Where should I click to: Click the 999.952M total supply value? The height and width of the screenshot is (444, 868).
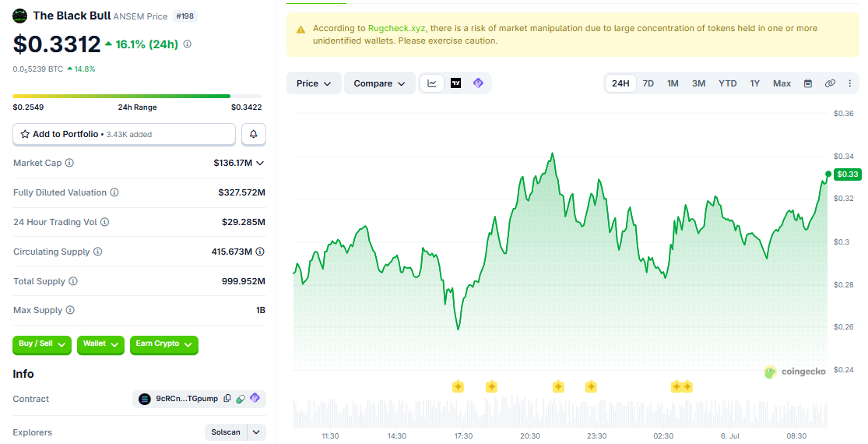pyautogui.click(x=244, y=281)
